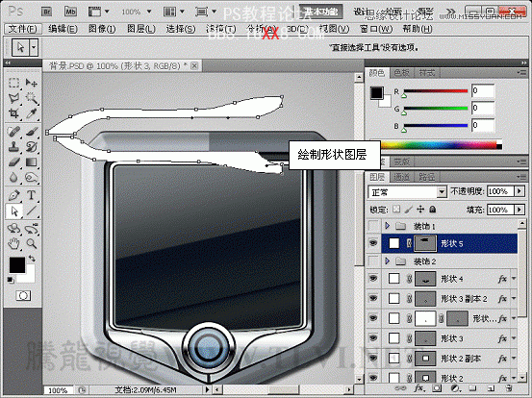Open the 窗口(W) menu

[x=376, y=29]
